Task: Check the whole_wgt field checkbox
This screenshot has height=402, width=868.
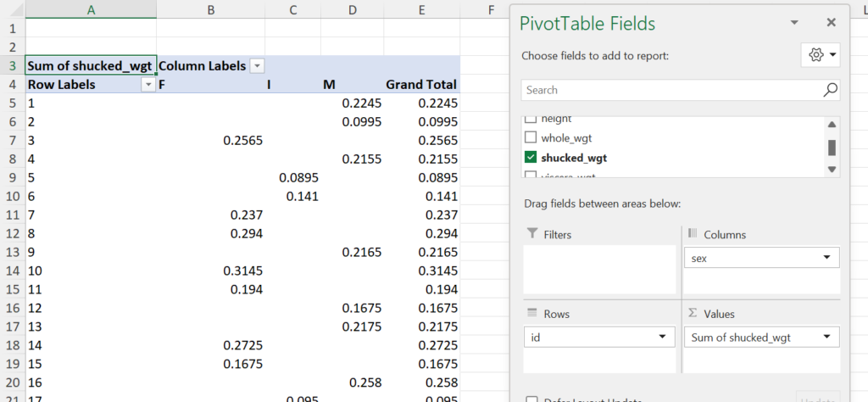Action: (x=531, y=137)
